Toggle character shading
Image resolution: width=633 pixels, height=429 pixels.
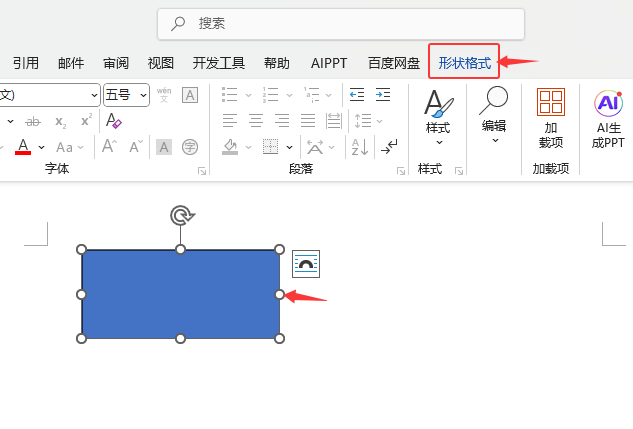click(164, 147)
